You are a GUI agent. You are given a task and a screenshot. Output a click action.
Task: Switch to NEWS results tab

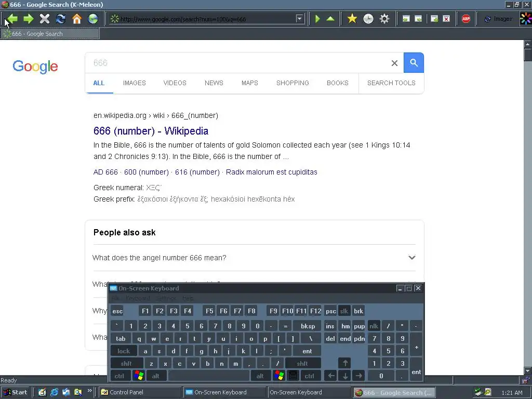point(214,83)
